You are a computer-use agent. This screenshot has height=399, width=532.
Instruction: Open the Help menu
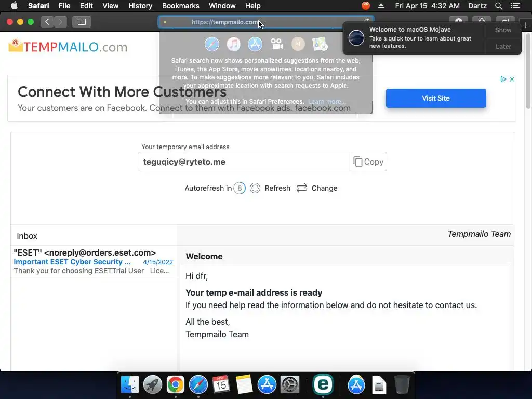click(253, 6)
